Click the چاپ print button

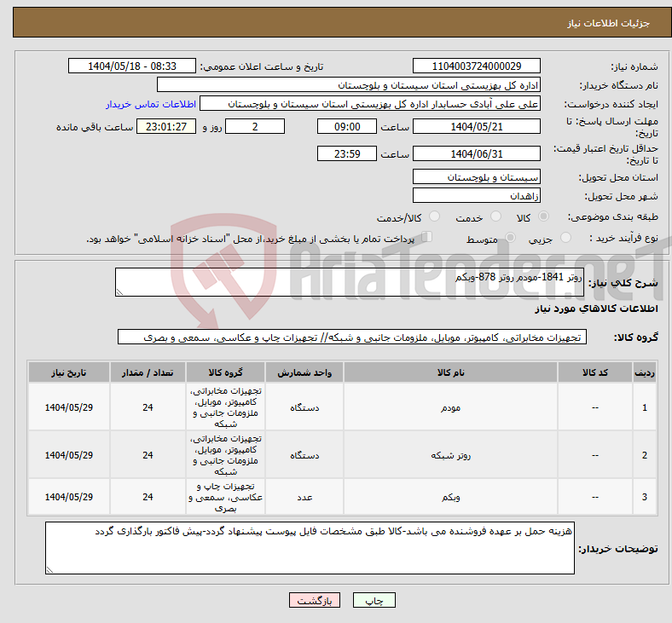point(374,600)
